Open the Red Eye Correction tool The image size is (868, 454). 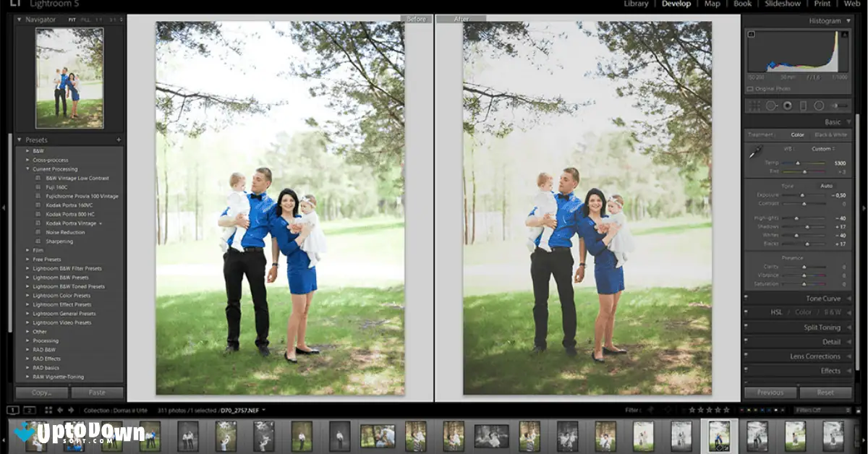[x=788, y=105]
